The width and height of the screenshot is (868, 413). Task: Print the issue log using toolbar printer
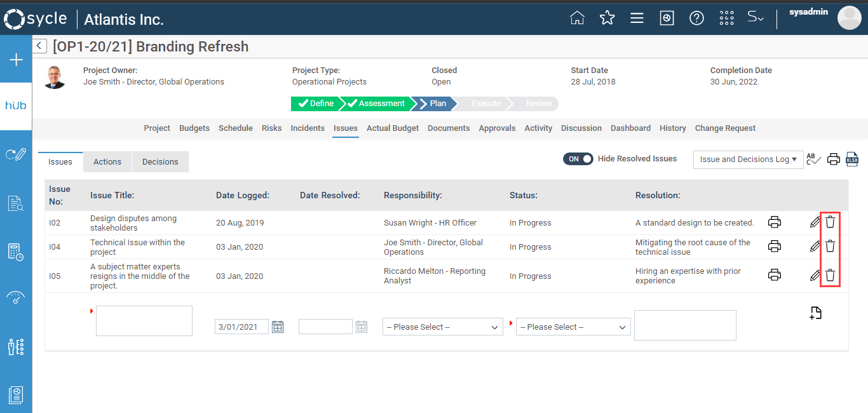[834, 159]
